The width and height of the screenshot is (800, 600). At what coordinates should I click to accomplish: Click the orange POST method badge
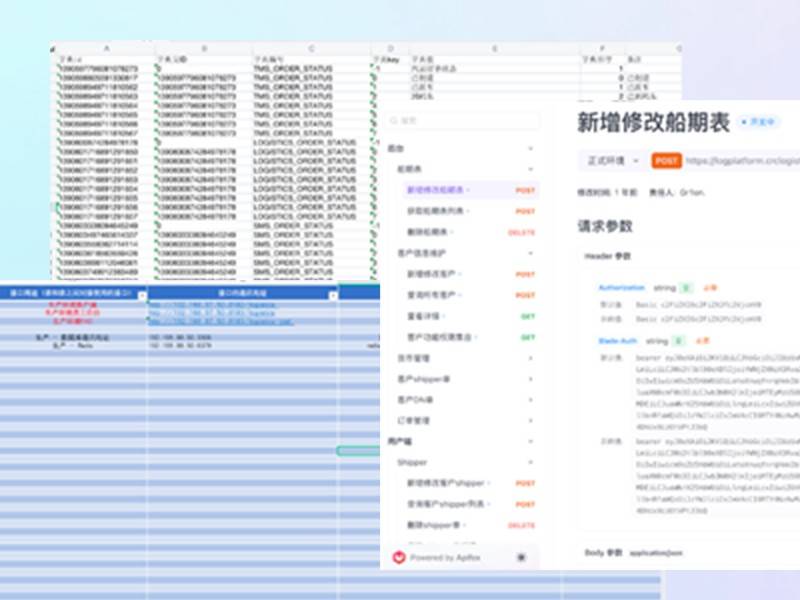(666, 160)
